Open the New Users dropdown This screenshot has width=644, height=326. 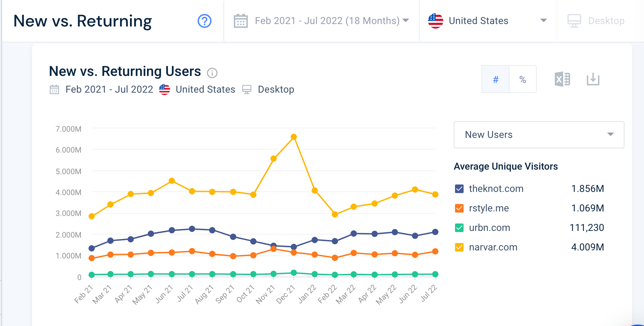point(538,135)
